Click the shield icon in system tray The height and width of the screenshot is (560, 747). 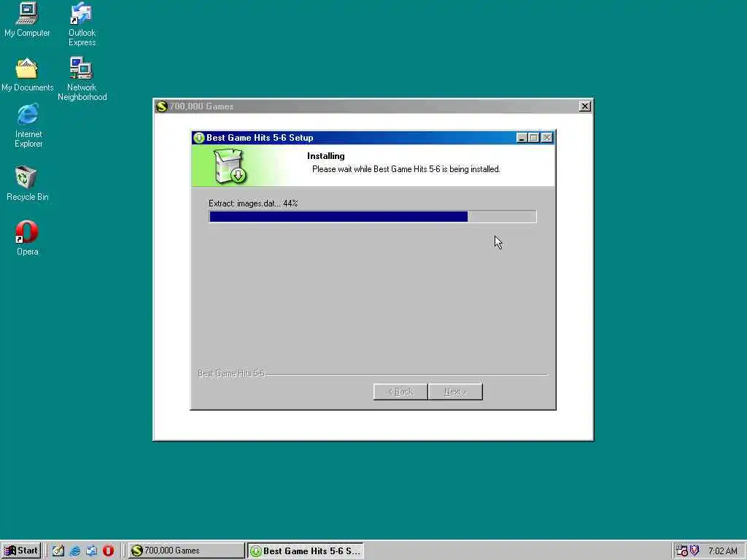(694, 551)
